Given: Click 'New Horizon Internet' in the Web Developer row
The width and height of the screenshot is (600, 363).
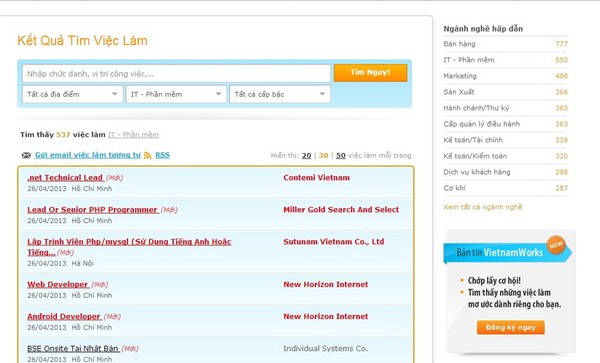Looking at the screenshot, I should (326, 284).
